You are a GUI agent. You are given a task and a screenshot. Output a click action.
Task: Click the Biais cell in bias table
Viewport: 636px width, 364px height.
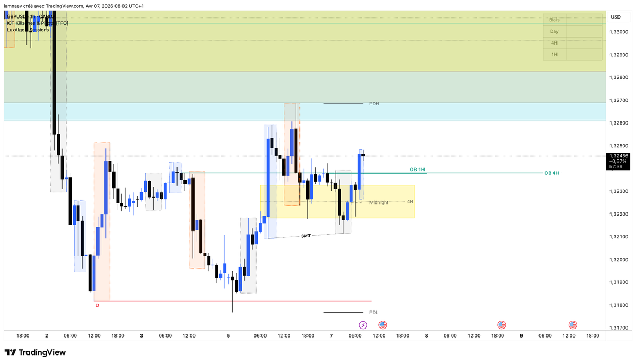554,19
